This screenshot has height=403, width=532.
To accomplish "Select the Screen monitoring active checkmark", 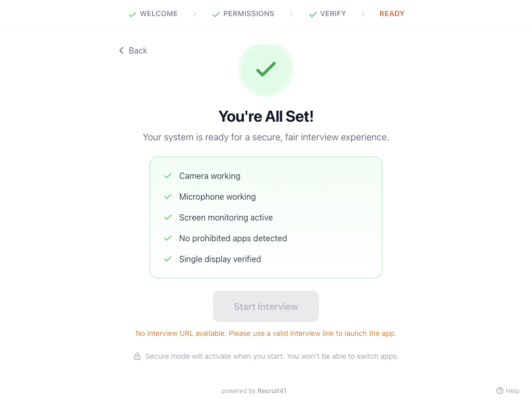I will (167, 217).
